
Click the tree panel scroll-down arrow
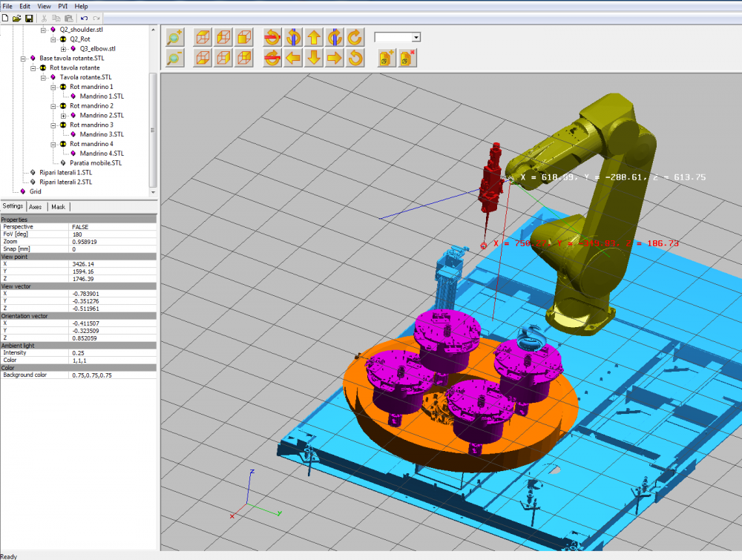153,193
